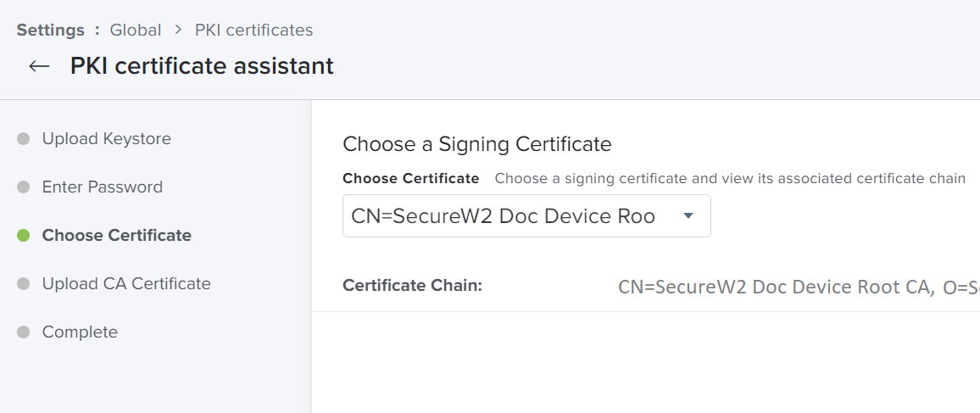The height and width of the screenshot is (413, 980).
Task: Go to the Upload Keystore step
Action: click(x=106, y=139)
